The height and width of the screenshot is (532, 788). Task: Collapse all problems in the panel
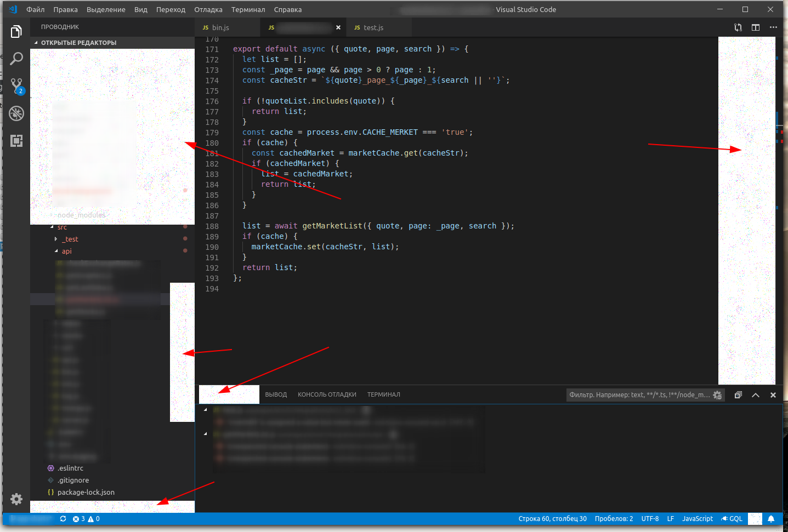(x=738, y=395)
